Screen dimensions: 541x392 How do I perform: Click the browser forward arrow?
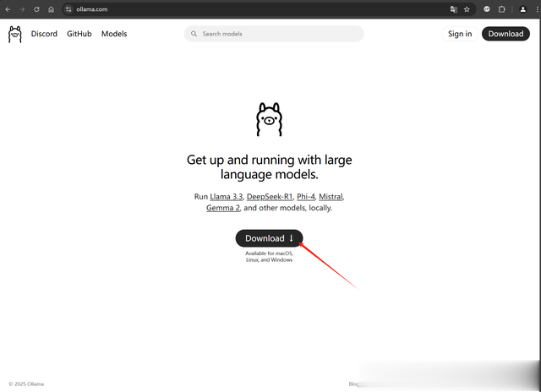pos(22,9)
